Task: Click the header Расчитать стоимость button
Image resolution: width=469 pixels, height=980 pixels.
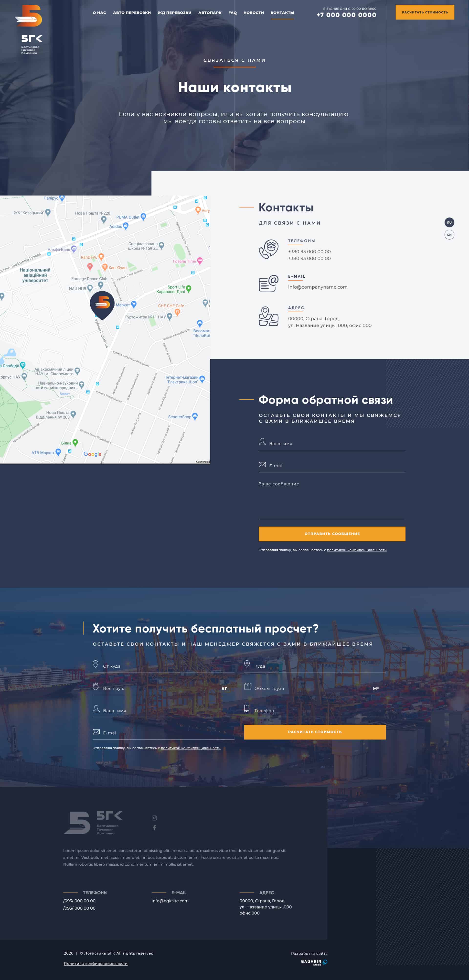Action: (425, 12)
